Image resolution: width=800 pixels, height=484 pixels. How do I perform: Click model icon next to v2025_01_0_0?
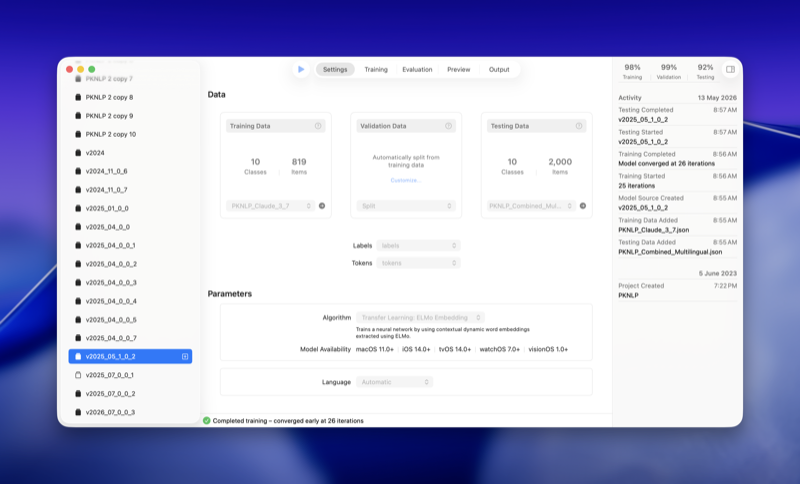[x=78, y=208]
